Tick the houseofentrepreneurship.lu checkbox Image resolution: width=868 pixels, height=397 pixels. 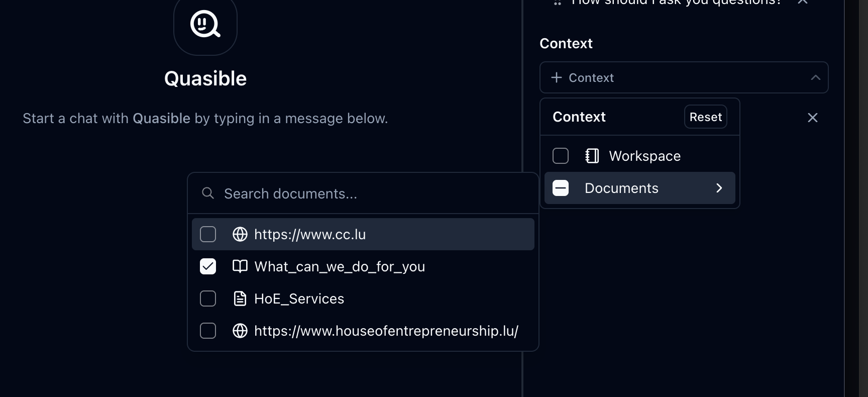click(x=208, y=331)
